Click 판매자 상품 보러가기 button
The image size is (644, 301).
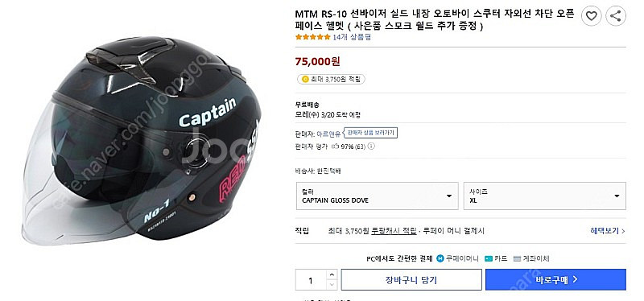(371, 133)
